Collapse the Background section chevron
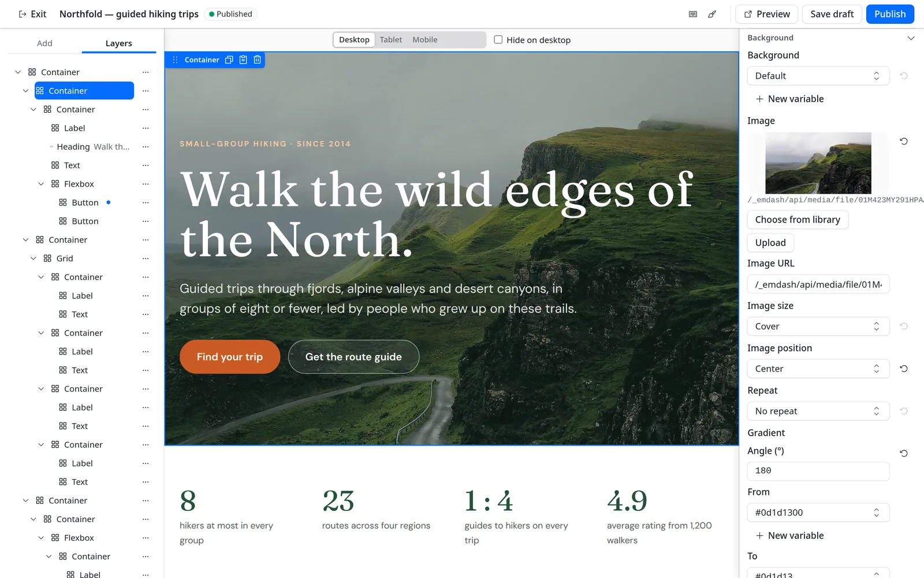 (911, 38)
